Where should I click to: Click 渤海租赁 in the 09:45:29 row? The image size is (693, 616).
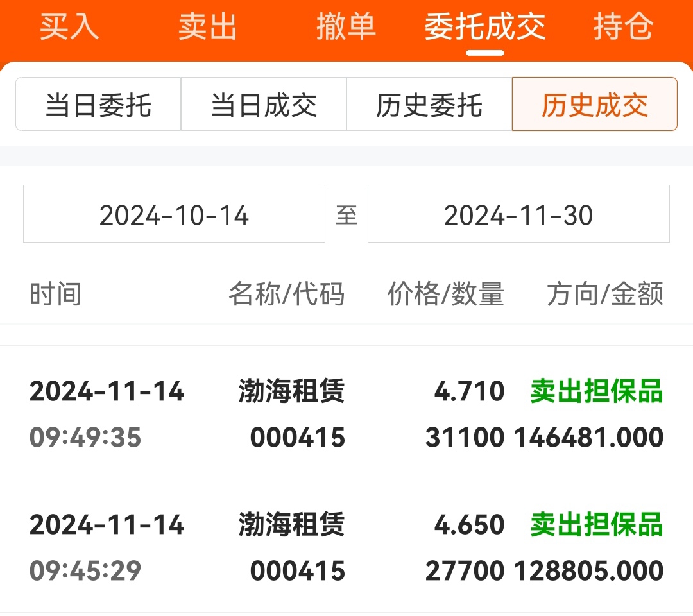292,525
